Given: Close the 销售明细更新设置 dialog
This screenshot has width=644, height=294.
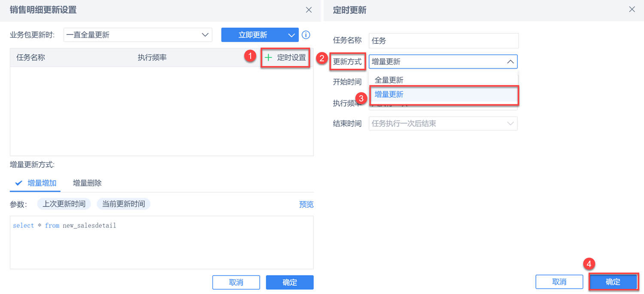Looking at the screenshot, I should pyautogui.click(x=309, y=10).
